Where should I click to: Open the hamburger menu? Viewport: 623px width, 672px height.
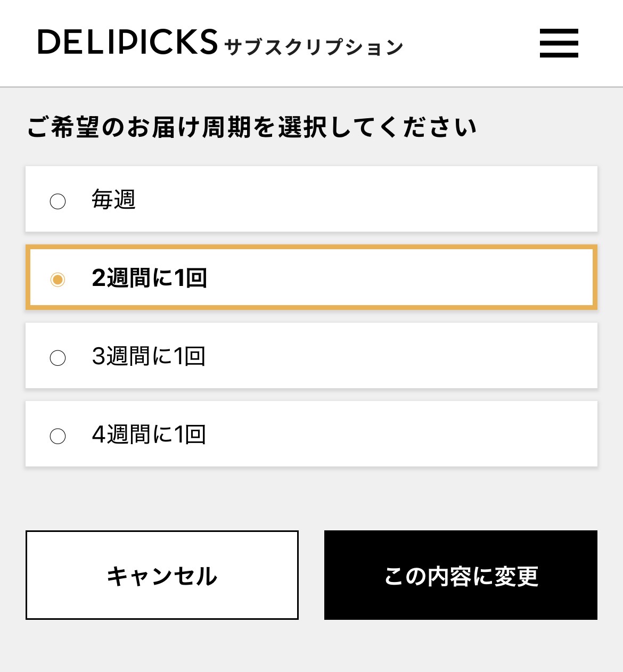click(559, 43)
